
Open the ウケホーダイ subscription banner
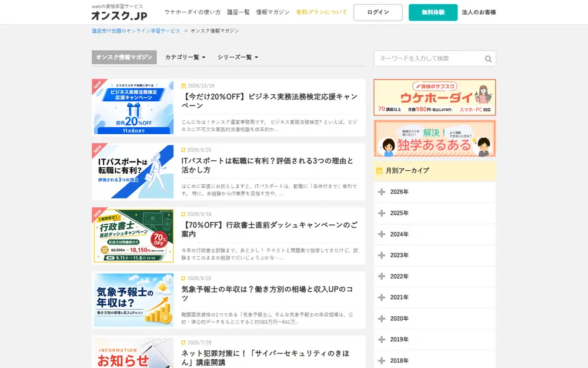point(435,97)
